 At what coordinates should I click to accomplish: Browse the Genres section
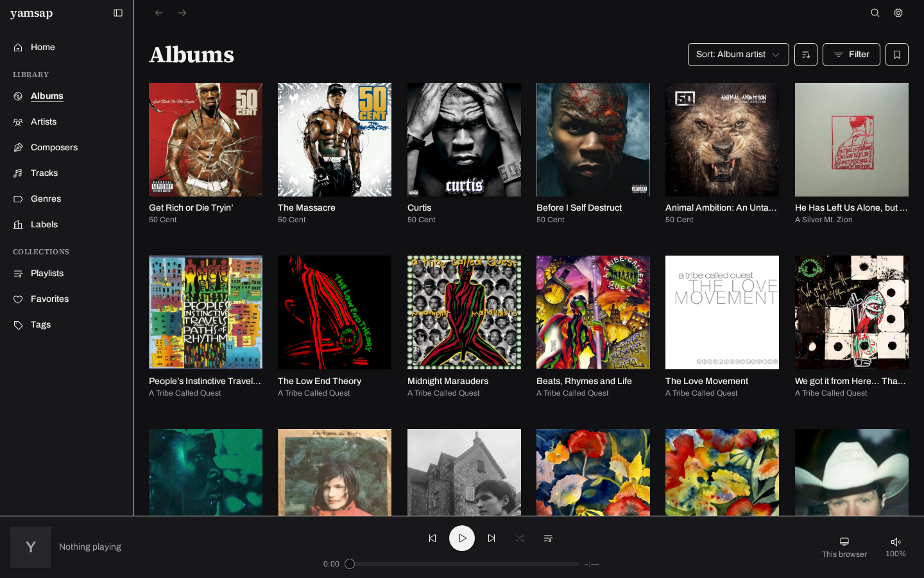(46, 199)
